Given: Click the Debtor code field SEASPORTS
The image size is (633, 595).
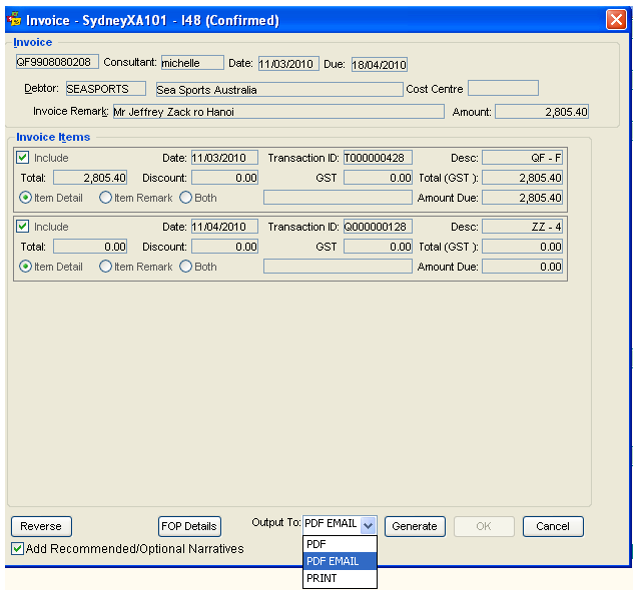Looking at the screenshot, I should point(106,89).
